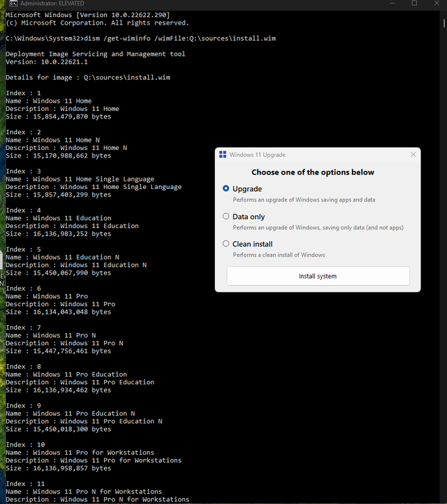
Task: Click 'Size : 15,450,018,300 bytes' line
Action: [58, 429]
